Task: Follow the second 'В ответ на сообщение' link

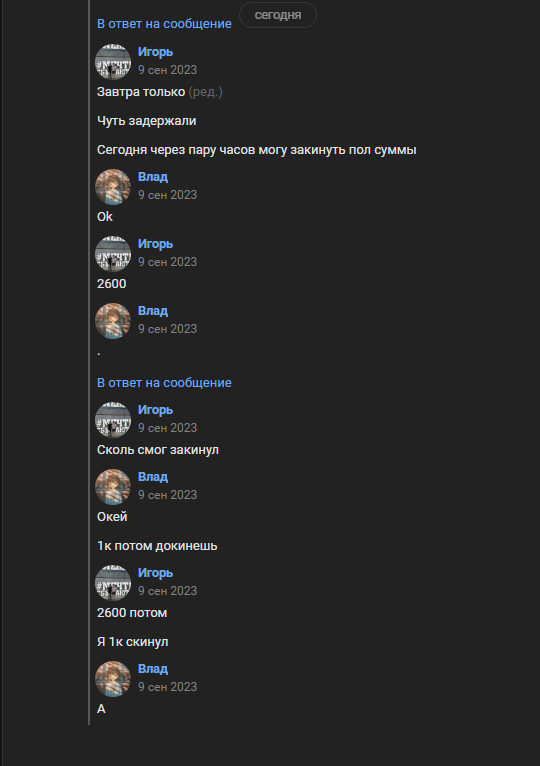Action: point(164,383)
